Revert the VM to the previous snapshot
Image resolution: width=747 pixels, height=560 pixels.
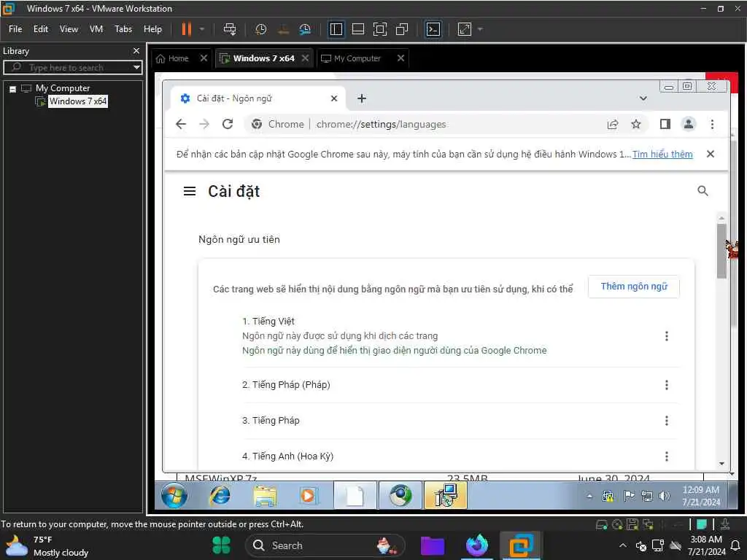pyautogui.click(x=283, y=29)
